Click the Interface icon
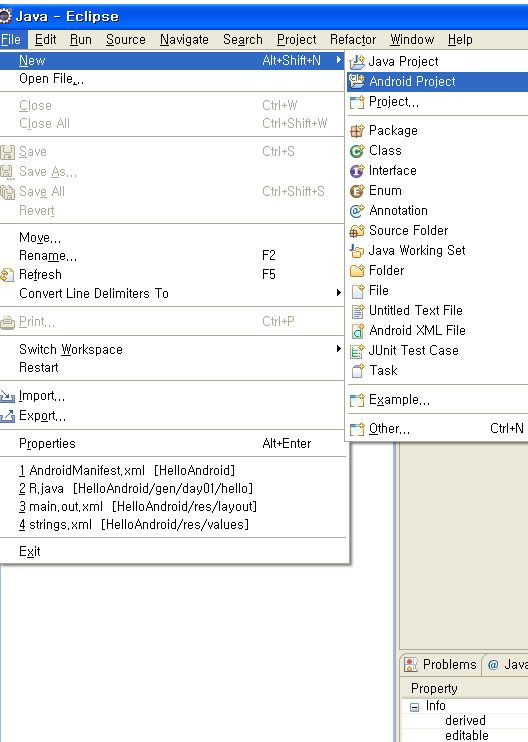 coord(357,171)
